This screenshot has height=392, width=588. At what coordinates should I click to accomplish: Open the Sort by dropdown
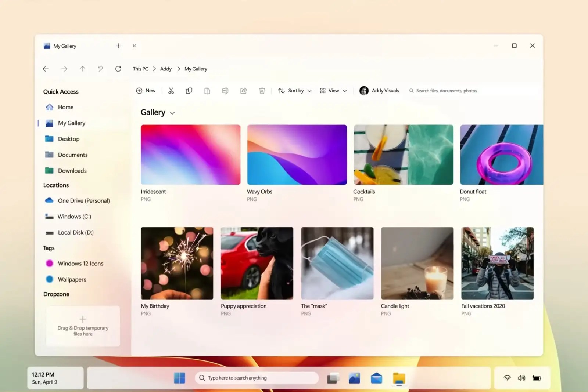[x=294, y=91]
